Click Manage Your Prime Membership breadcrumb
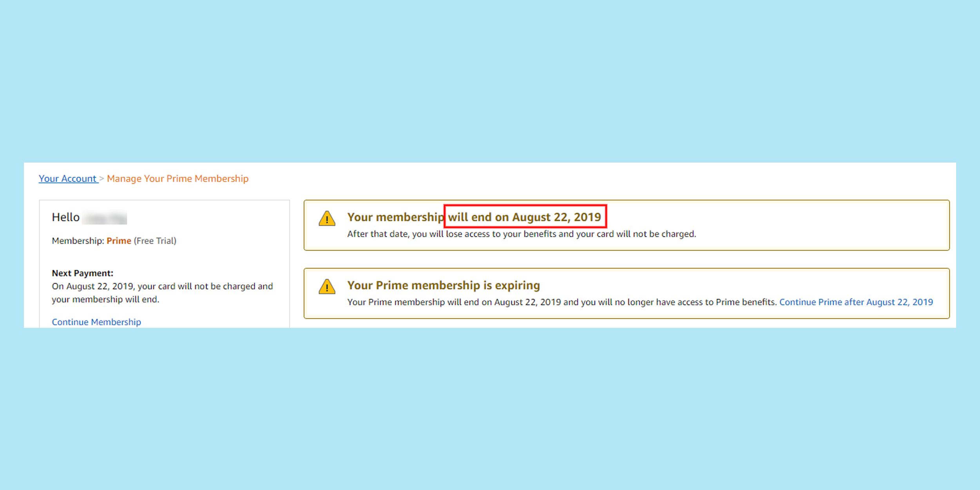 (178, 179)
